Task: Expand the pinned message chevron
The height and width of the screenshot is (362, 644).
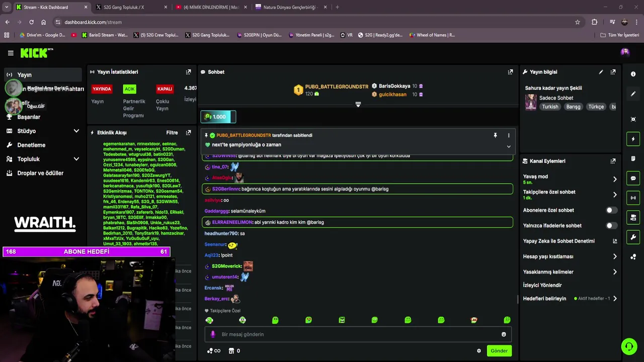Action: pos(509,147)
